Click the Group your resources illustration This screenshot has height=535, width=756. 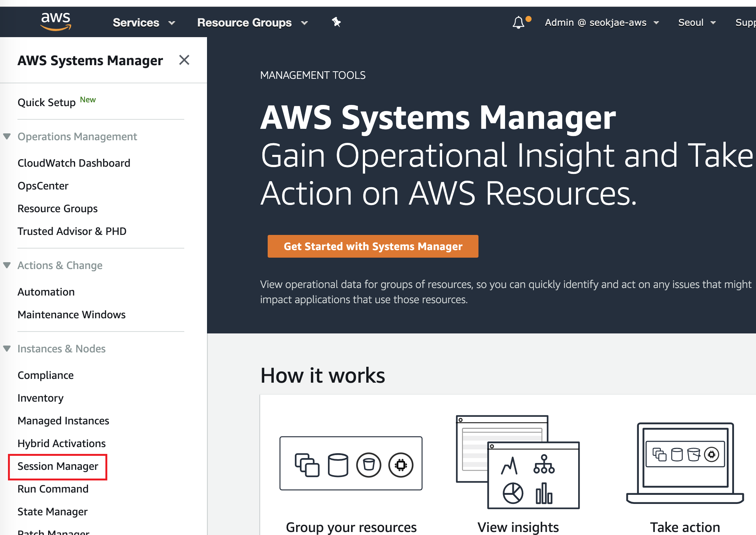pyautogui.click(x=351, y=463)
